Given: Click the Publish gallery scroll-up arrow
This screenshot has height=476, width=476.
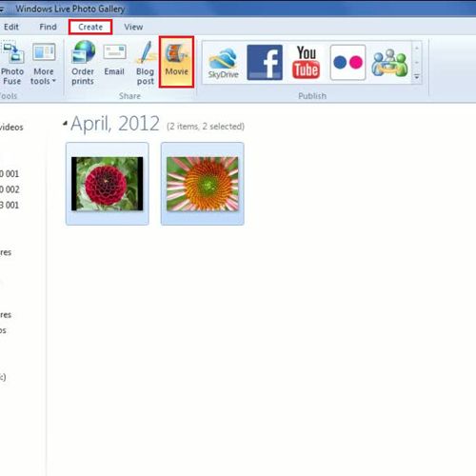Looking at the screenshot, I should pyautogui.click(x=417, y=49).
